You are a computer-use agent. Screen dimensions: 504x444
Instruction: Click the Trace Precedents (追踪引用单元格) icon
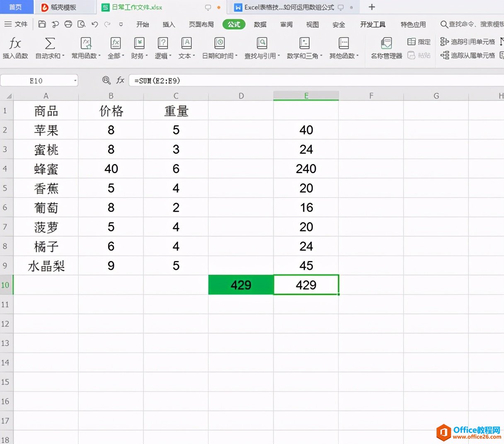coord(445,41)
